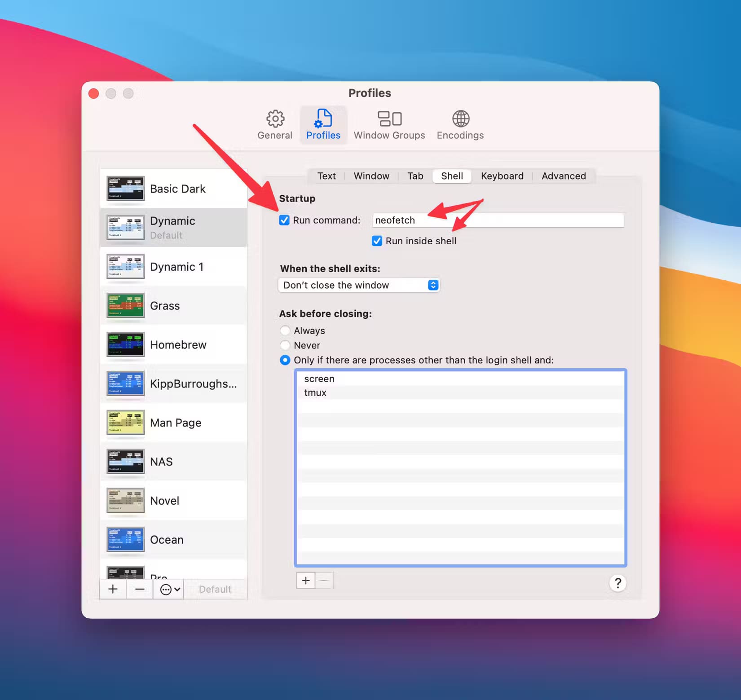Select the Grass profile name
Screen dimensions: 741x700
[x=165, y=306]
